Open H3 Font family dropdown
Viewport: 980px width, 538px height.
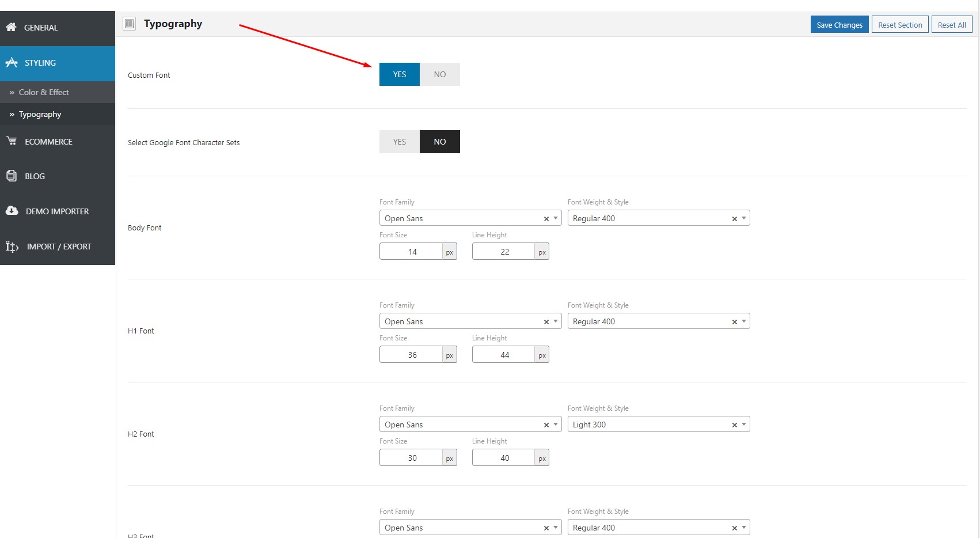click(x=470, y=528)
